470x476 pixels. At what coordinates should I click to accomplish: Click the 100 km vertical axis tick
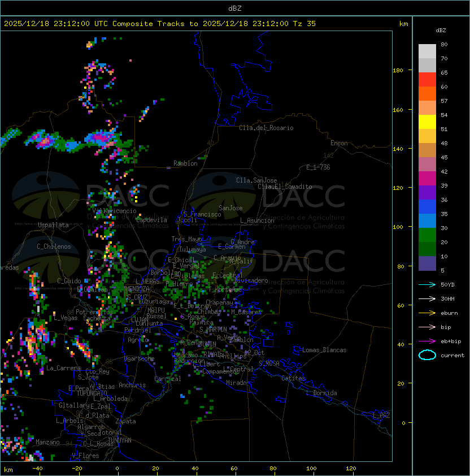(x=398, y=227)
